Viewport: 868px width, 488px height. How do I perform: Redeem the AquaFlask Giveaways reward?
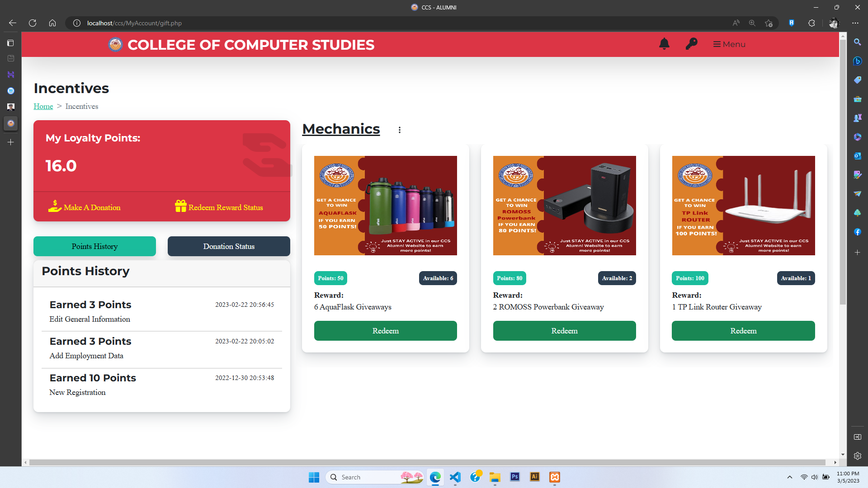pyautogui.click(x=385, y=331)
